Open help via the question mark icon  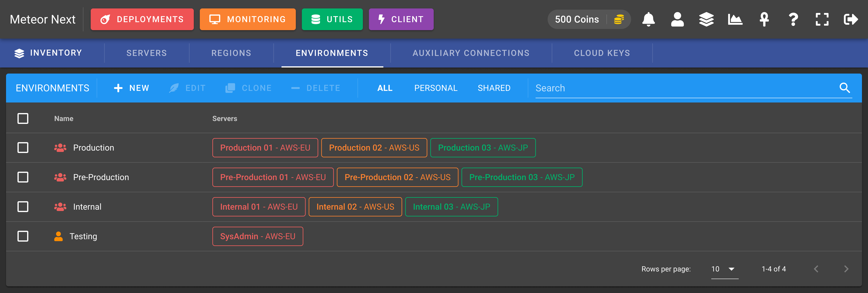click(x=793, y=19)
